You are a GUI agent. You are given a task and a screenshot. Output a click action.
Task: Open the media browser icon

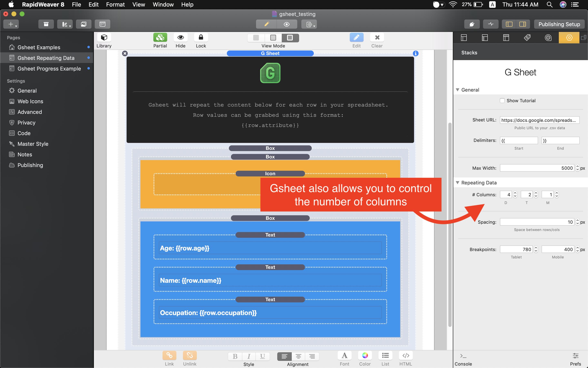[x=84, y=24]
